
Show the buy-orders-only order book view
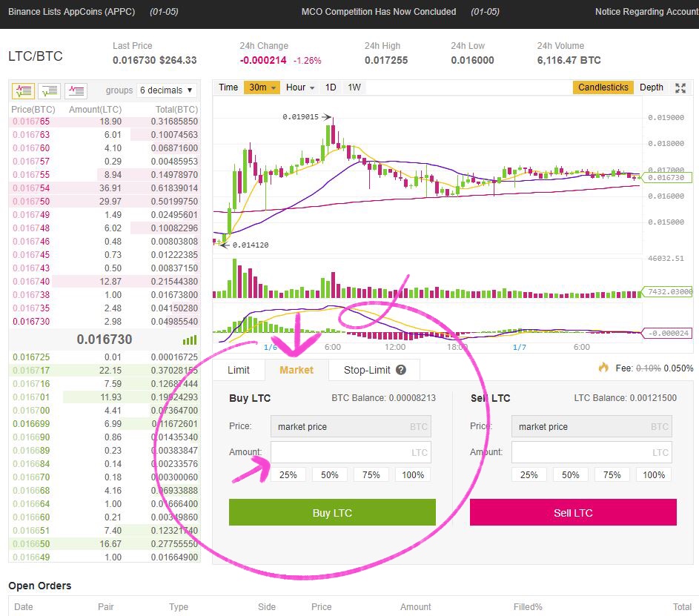[x=50, y=90]
